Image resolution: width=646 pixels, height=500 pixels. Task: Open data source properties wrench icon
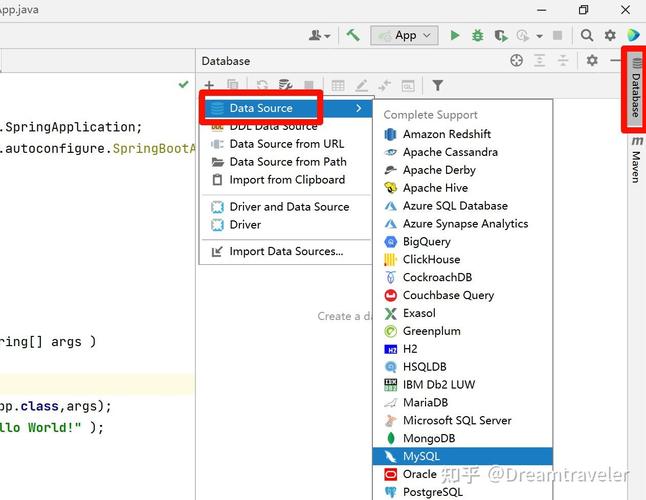click(285, 85)
